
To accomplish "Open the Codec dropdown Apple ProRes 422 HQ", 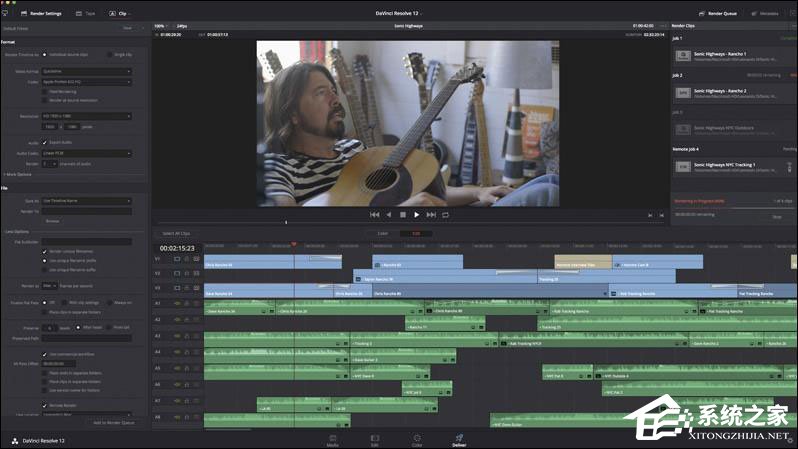I will 87,81.
